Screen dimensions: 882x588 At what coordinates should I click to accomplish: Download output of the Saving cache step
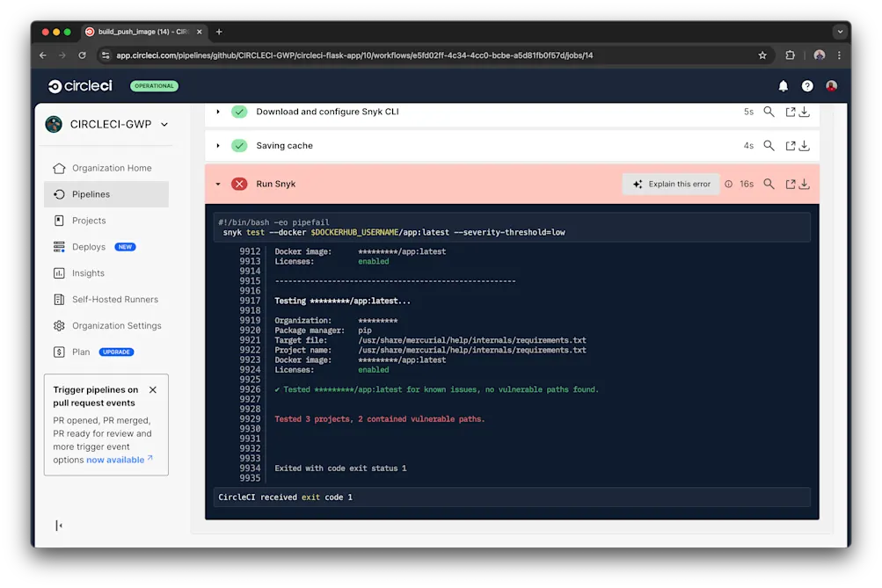(805, 145)
